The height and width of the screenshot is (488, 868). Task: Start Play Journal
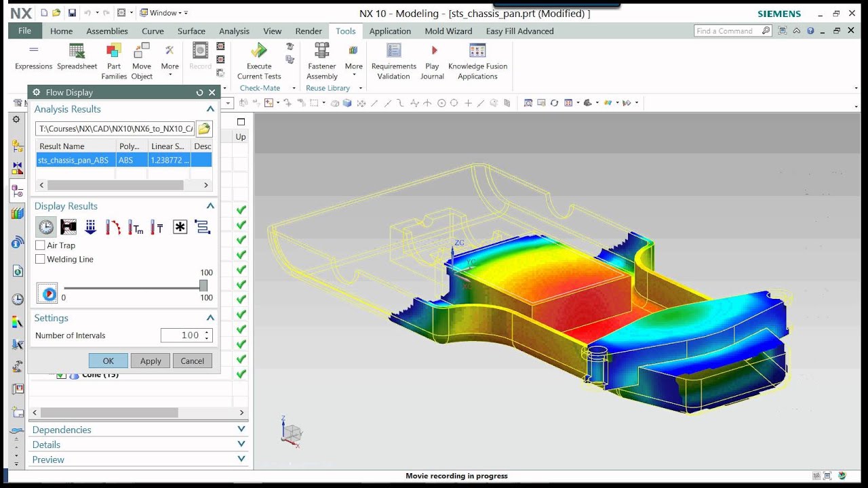point(432,61)
